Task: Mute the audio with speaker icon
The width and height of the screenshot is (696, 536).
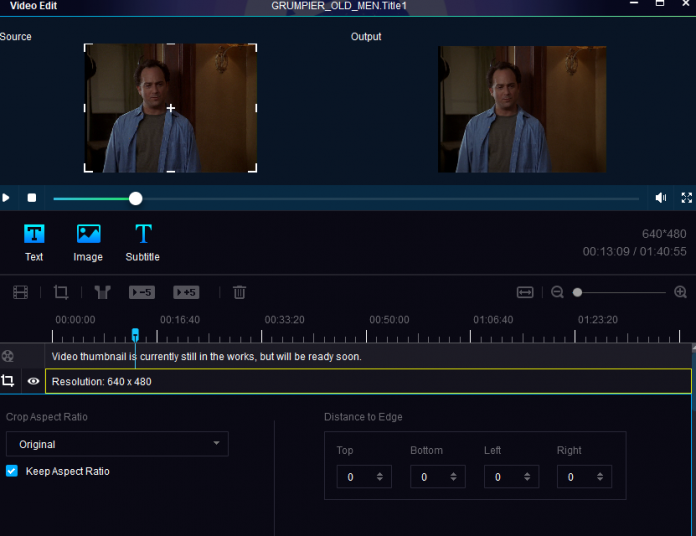Action: [x=661, y=198]
